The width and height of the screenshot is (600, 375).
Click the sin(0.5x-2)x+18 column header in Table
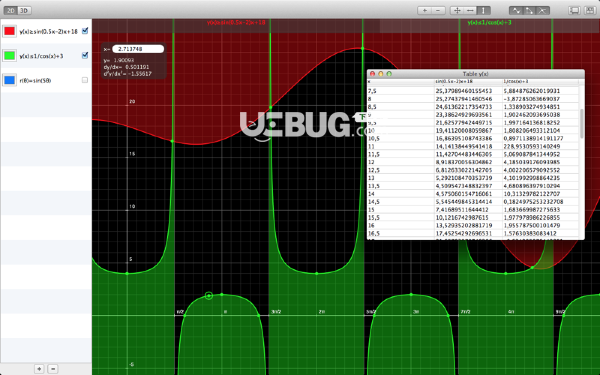pyautogui.click(x=468, y=82)
